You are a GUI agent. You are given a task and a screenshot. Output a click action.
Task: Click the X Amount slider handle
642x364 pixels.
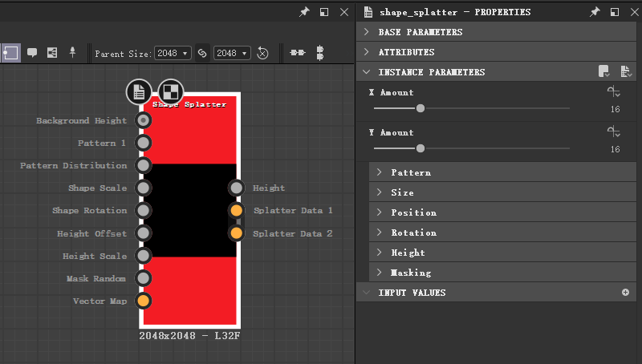(421, 108)
